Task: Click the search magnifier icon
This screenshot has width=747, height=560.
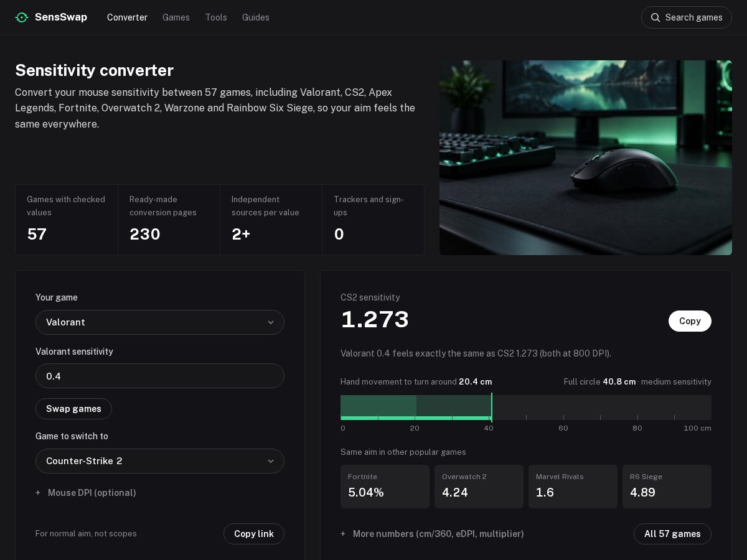Action: click(655, 17)
